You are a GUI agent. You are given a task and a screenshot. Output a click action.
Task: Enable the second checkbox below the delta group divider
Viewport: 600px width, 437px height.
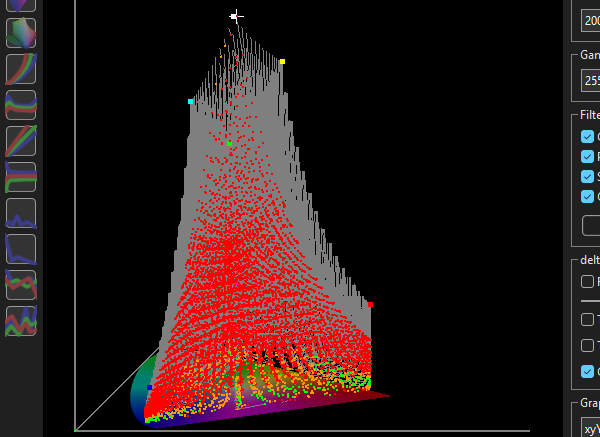click(x=587, y=346)
